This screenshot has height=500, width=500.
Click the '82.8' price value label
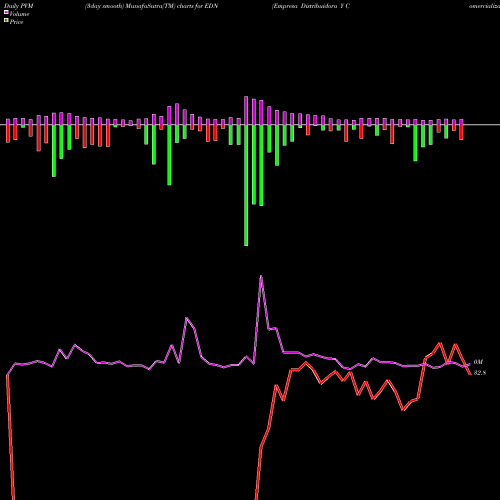point(480,373)
